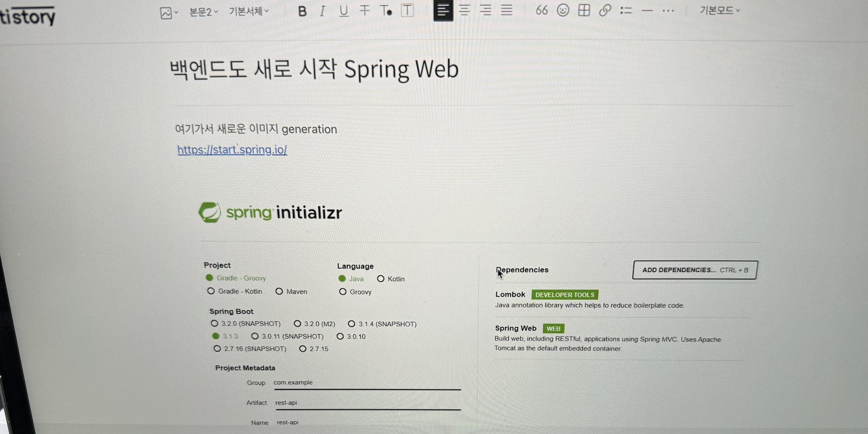Select Spring Boot 3.1.3 version

point(225,336)
